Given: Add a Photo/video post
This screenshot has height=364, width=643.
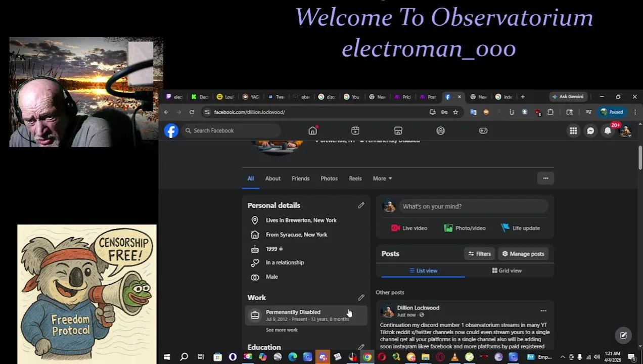Looking at the screenshot, I should click(x=465, y=228).
